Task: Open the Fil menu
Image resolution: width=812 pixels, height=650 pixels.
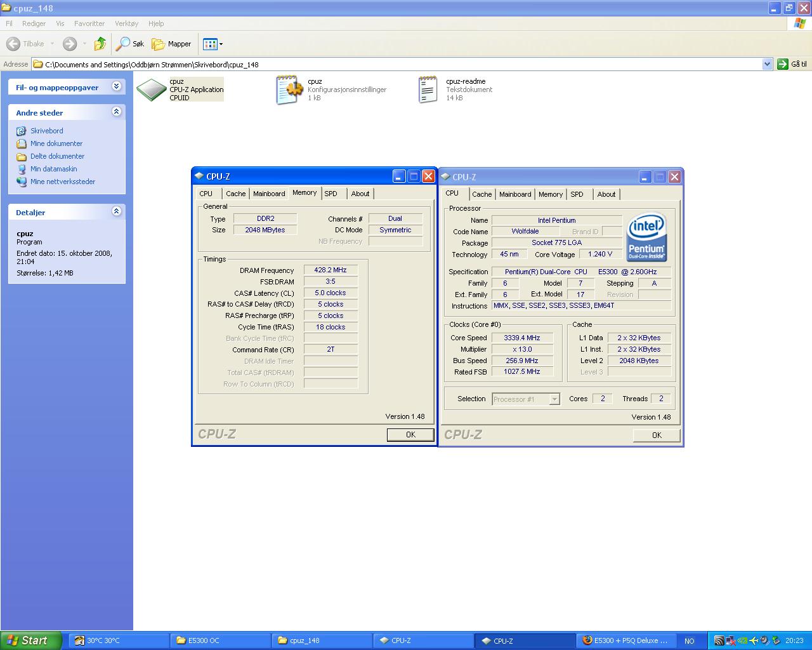Action: point(9,23)
